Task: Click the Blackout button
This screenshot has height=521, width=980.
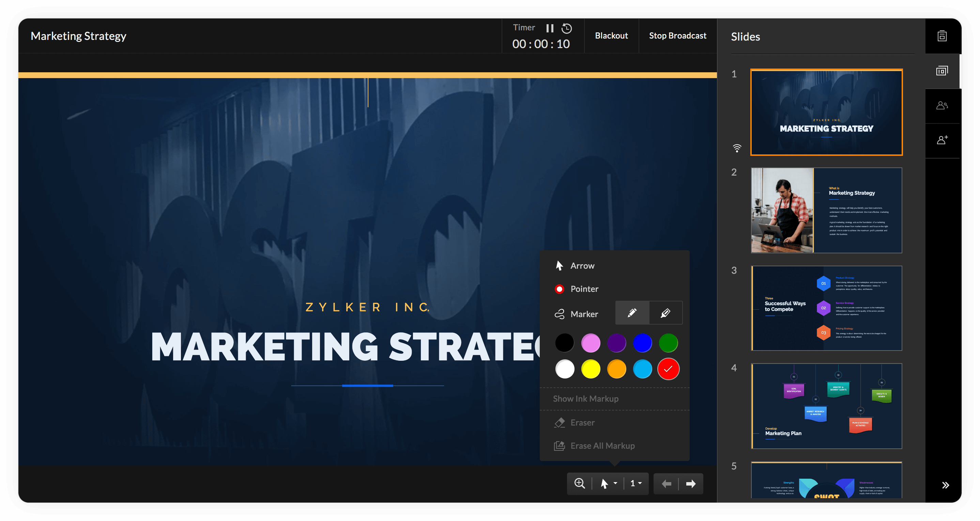Action: click(x=611, y=36)
